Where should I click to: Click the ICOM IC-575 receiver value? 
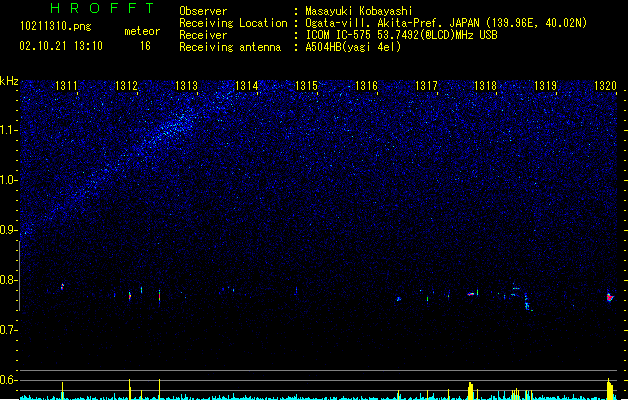point(401,35)
